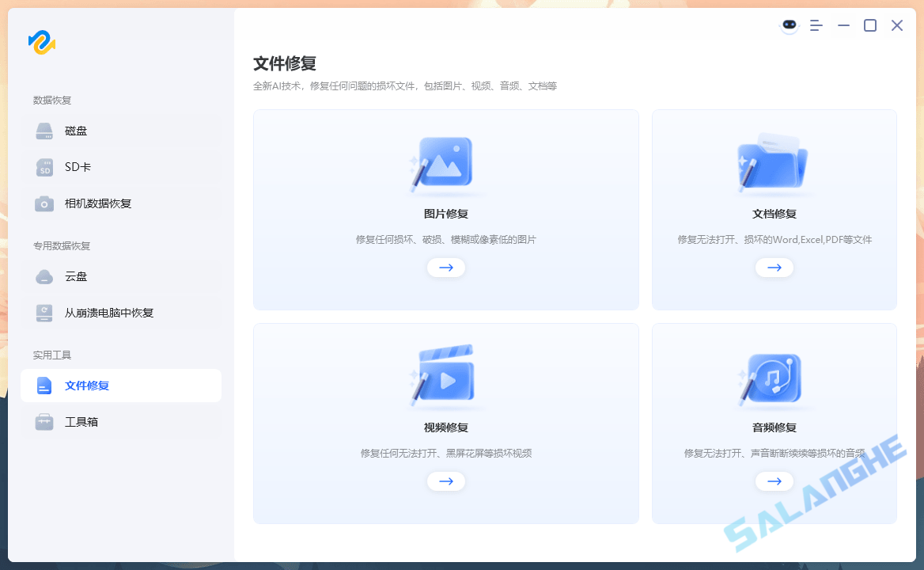
Task: Click the 文件修复 document icon in sidebar
Action: click(44, 386)
